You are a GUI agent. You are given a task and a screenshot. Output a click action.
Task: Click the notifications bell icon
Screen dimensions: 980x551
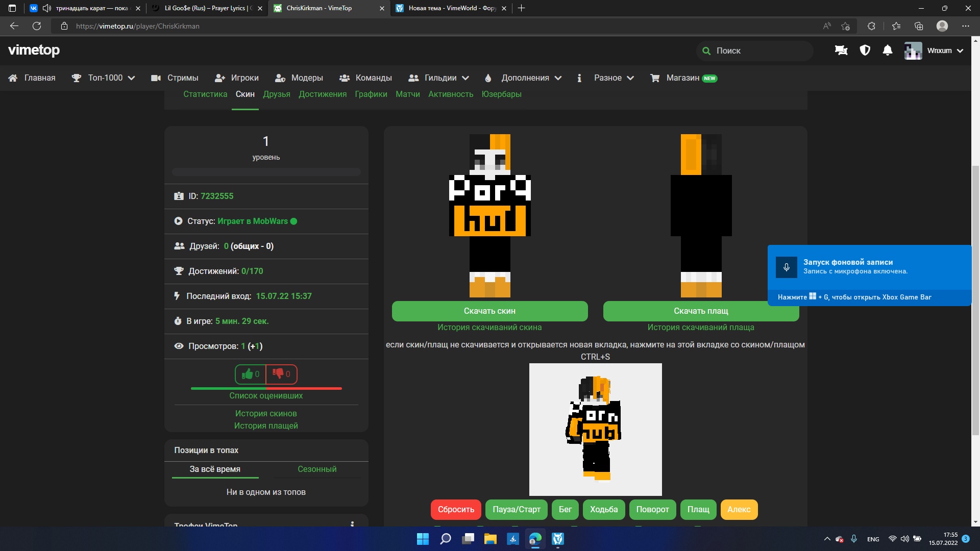click(888, 51)
